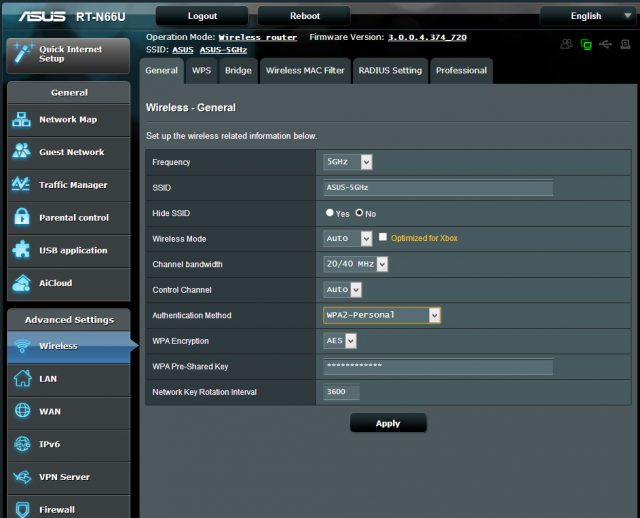Open the Wireless MAC Filter tab
The height and width of the screenshot is (518, 640).
click(x=305, y=71)
